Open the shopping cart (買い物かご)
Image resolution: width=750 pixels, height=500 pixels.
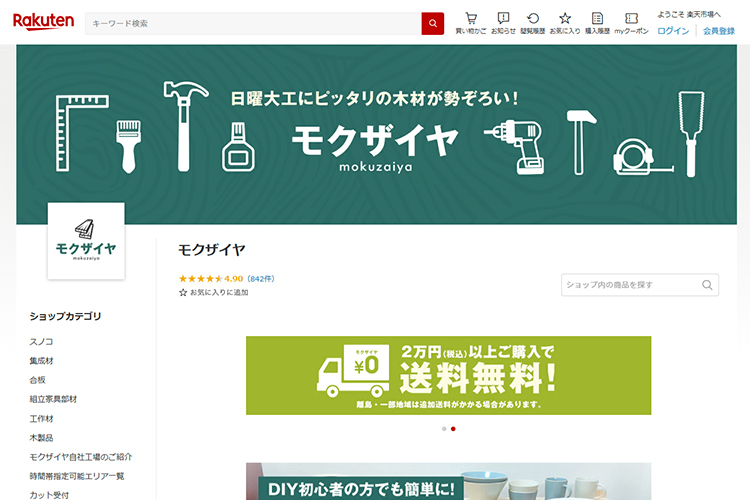coord(471,22)
